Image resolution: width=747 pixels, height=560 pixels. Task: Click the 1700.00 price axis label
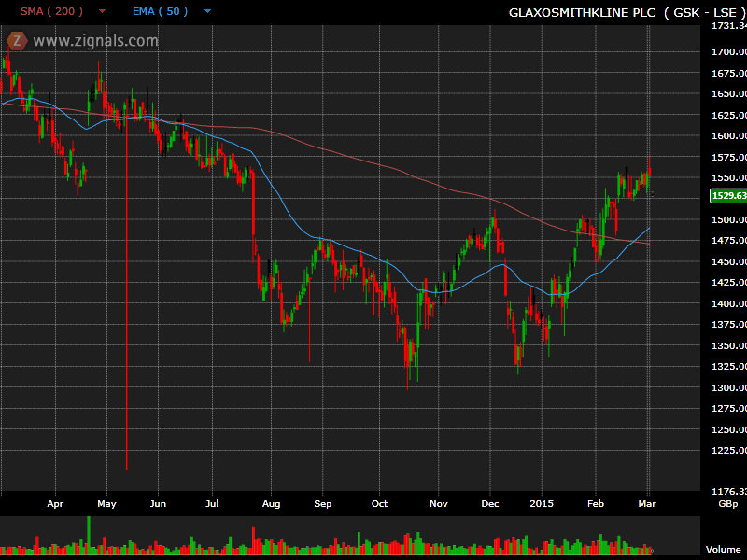click(x=728, y=52)
